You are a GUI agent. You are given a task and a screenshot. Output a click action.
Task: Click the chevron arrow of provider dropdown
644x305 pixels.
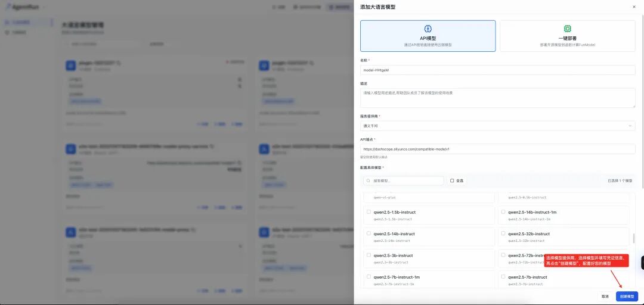630,126
